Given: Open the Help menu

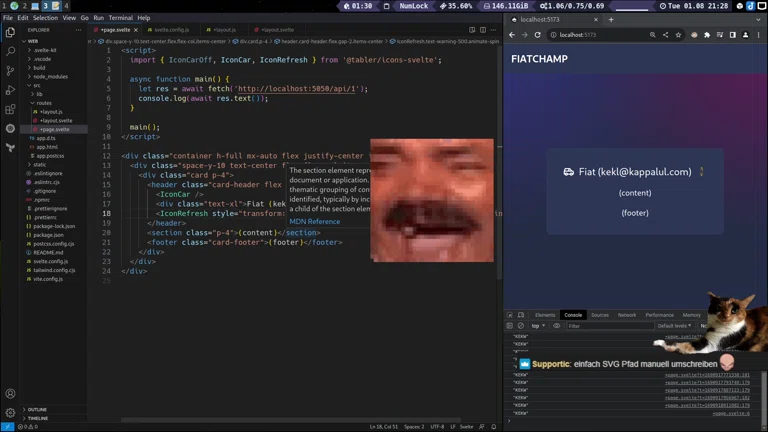Looking at the screenshot, I should 144,18.
